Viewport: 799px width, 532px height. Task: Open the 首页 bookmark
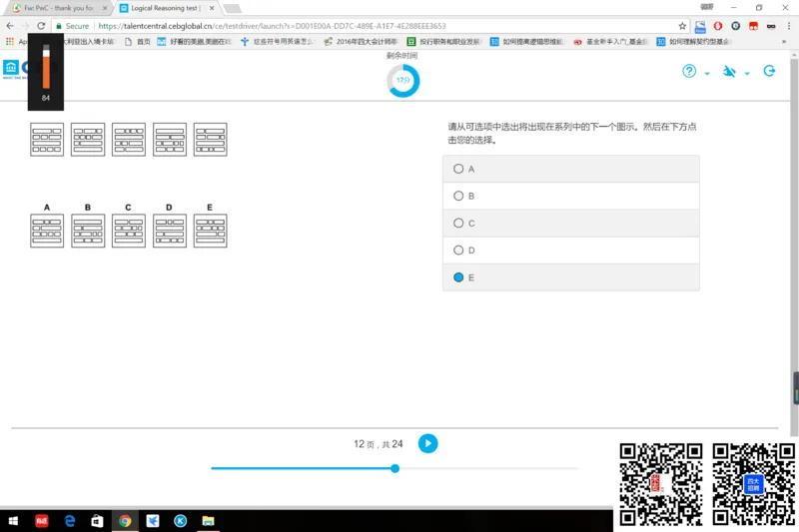[x=138, y=41]
